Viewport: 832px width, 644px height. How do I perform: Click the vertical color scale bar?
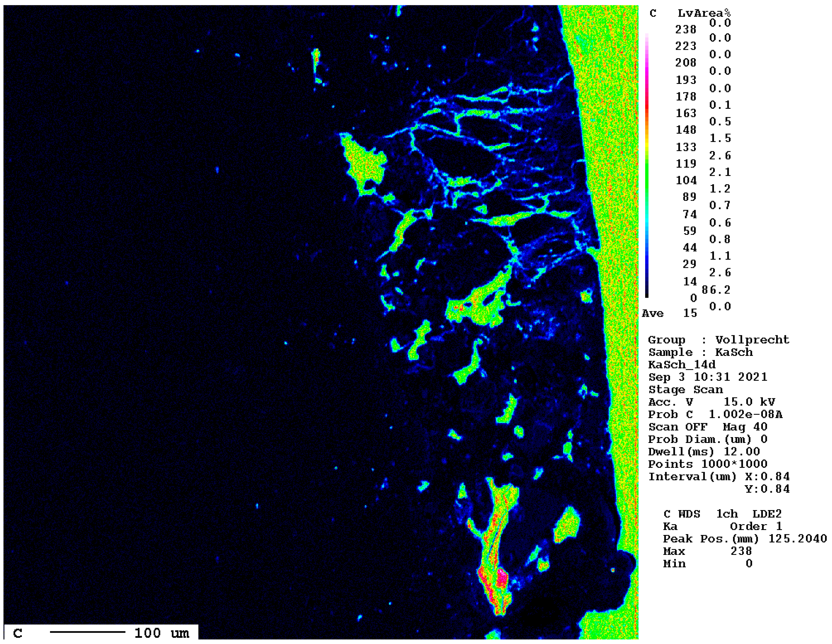pos(646,165)
